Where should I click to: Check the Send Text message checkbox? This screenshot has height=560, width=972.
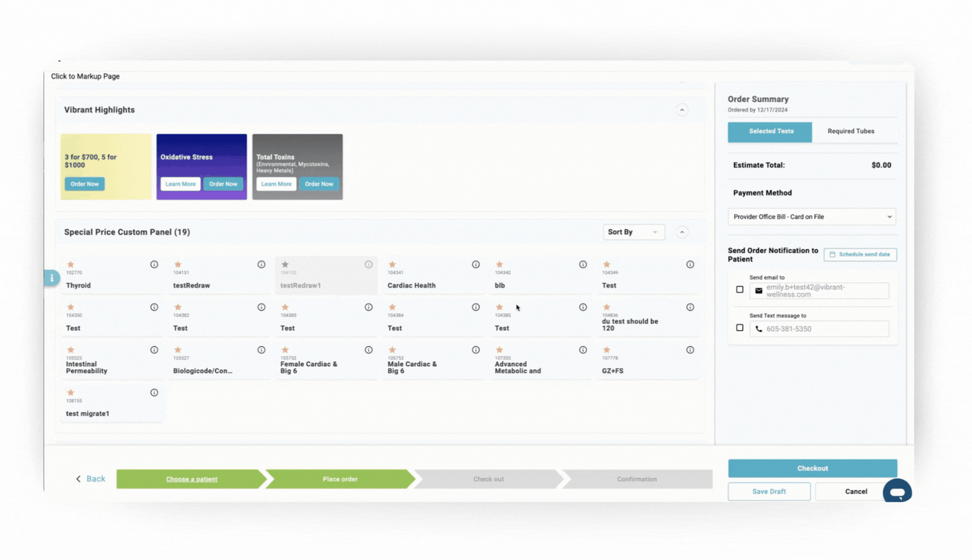point(740,328)
